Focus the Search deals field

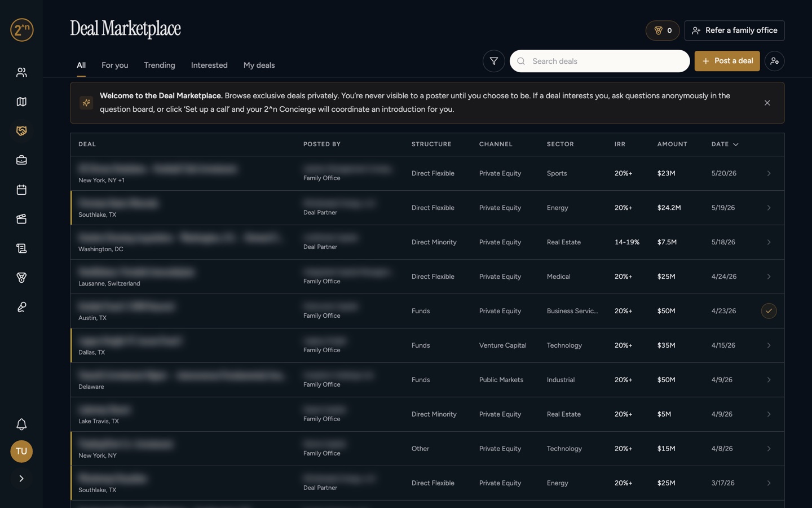[x=599, y=61]
